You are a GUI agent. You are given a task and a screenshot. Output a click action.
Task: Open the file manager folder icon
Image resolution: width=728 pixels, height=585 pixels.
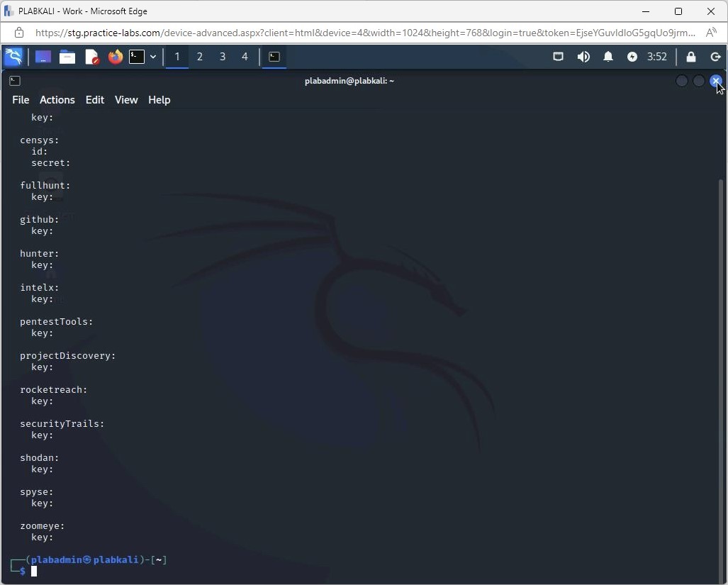67,57
